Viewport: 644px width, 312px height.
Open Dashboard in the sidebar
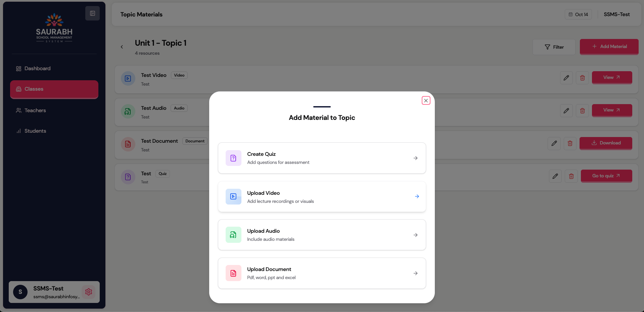[x=37, y=69]
